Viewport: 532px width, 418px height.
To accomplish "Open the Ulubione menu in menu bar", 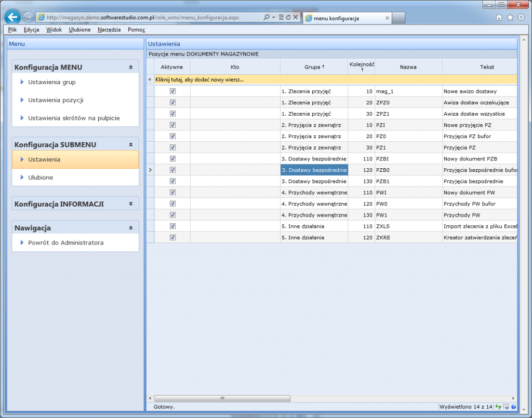I will click(x=79, y=30).
